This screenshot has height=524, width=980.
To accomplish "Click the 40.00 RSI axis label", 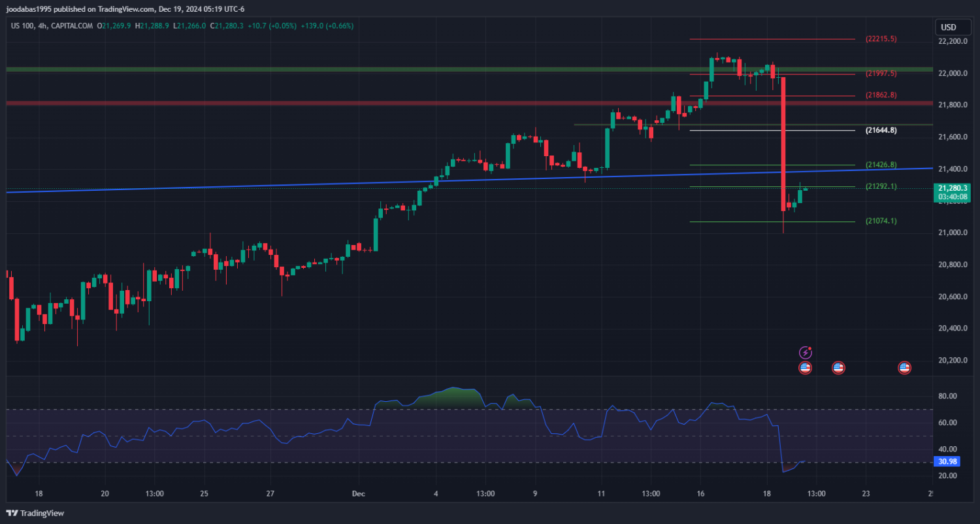I will click(947, 450).
